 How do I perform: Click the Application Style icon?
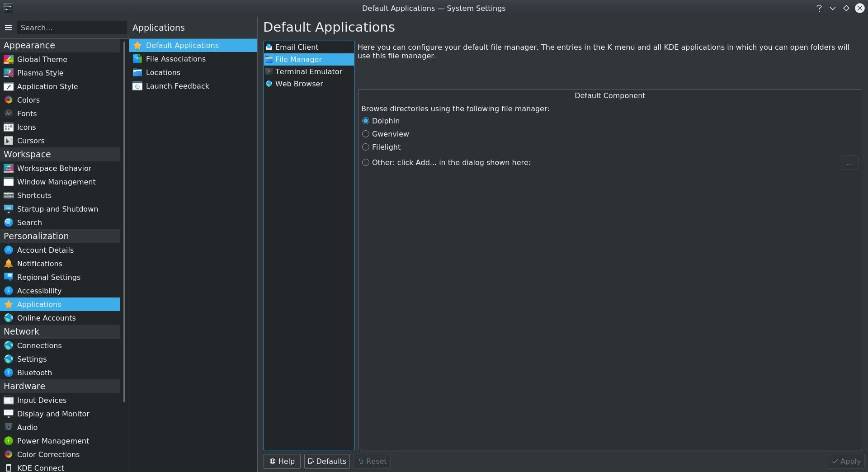9,86
